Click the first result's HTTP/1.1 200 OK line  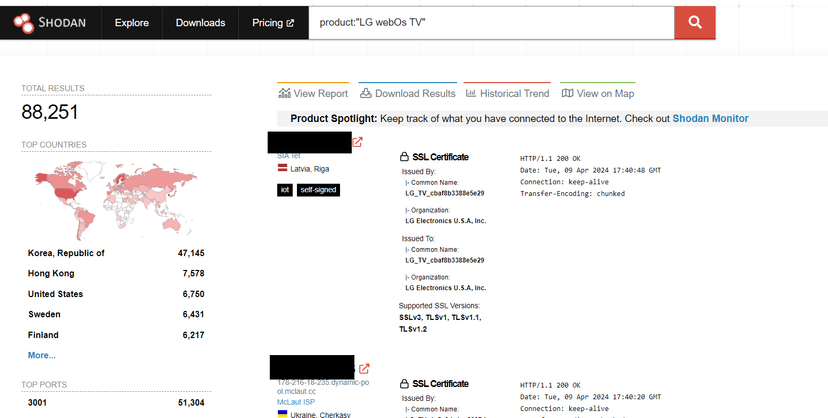(x=550, y=158)
